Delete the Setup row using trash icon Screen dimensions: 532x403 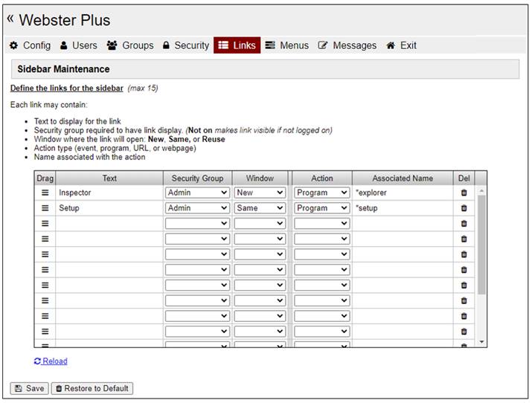click(x=464, y=208)
